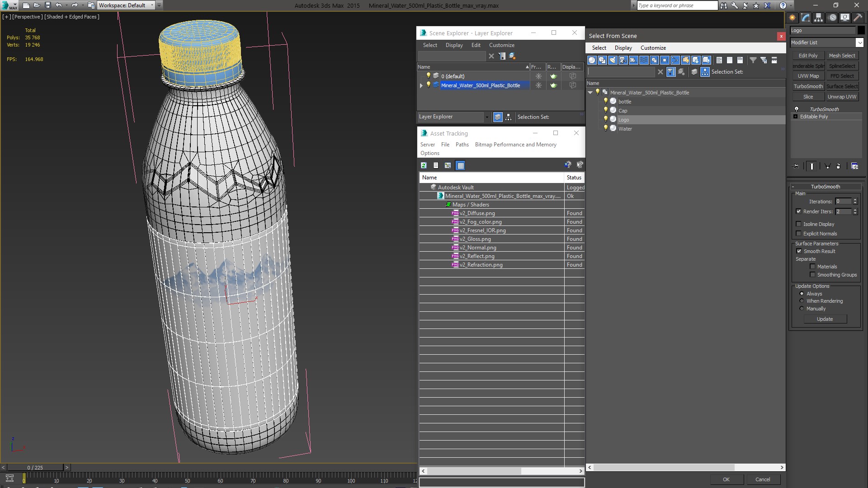Toggle visibility bulb of Water object

click(x=606, y=128)
